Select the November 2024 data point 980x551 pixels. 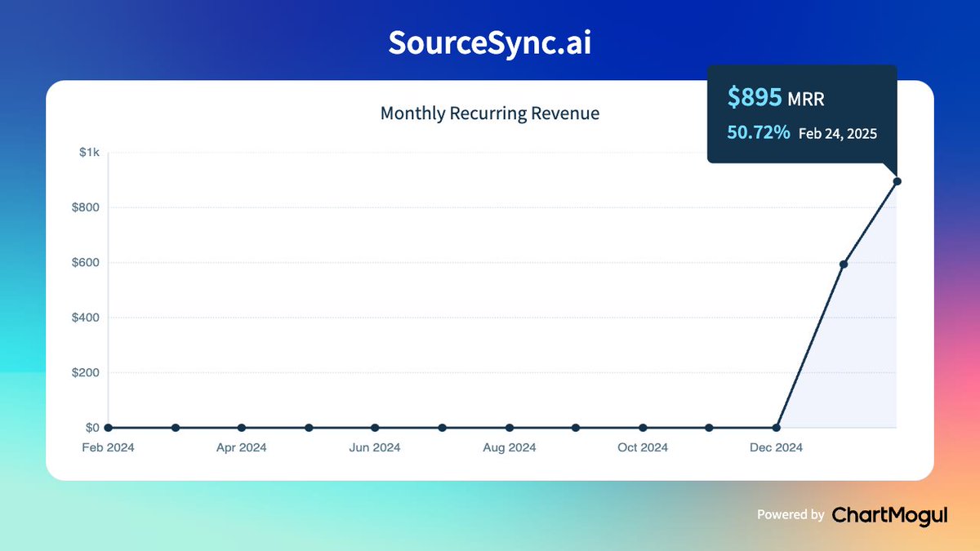point(709,427)
